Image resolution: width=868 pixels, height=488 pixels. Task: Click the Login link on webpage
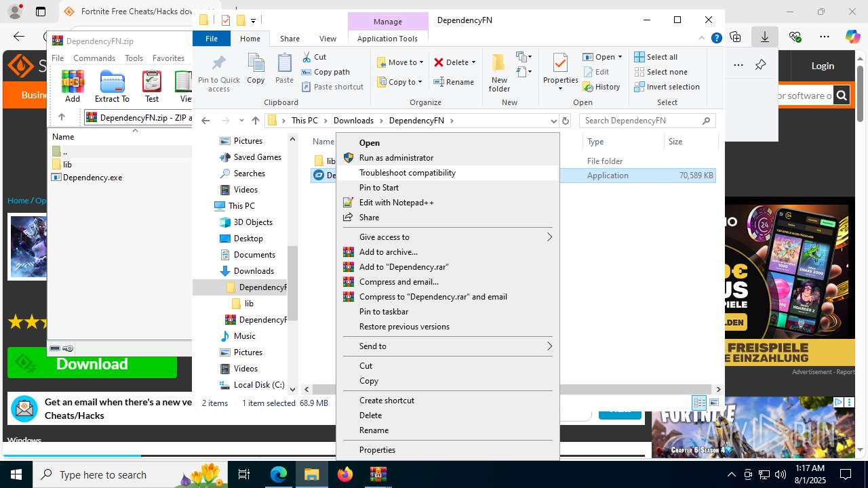[x=823, y=66]
